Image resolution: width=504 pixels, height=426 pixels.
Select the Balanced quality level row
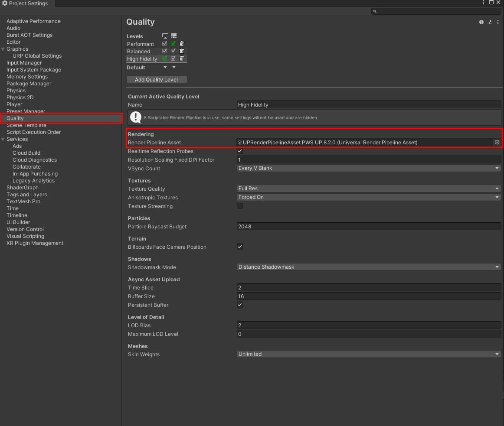139,51
